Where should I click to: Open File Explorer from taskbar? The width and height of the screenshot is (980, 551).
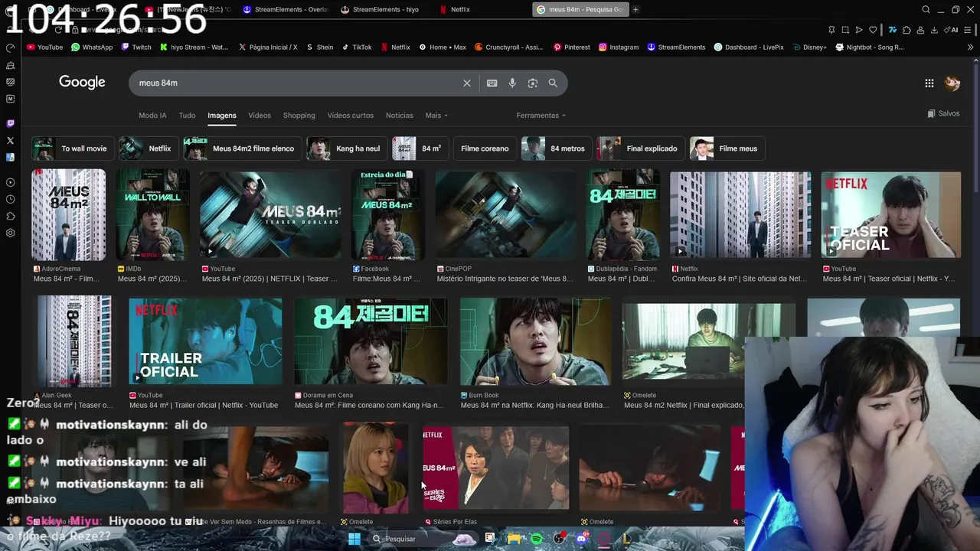point(514,539)
